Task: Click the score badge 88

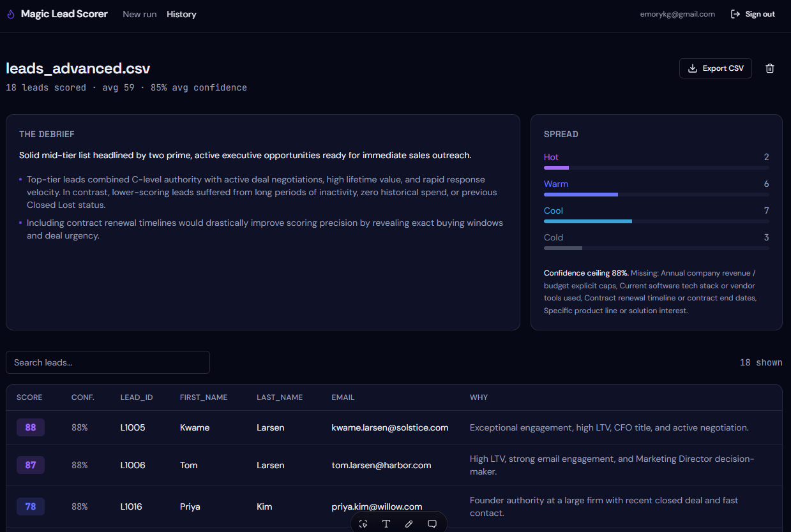Action: click(x=31, y=427)
